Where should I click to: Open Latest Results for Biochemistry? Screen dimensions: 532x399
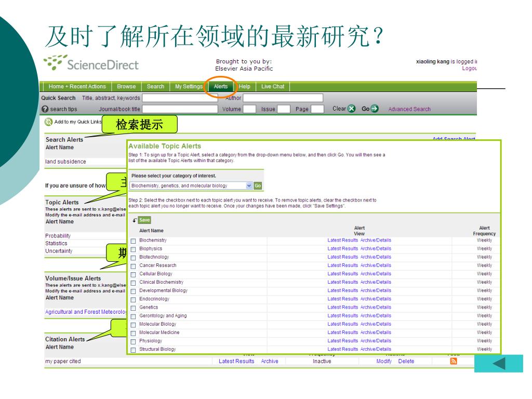click(x=343, y=240)
